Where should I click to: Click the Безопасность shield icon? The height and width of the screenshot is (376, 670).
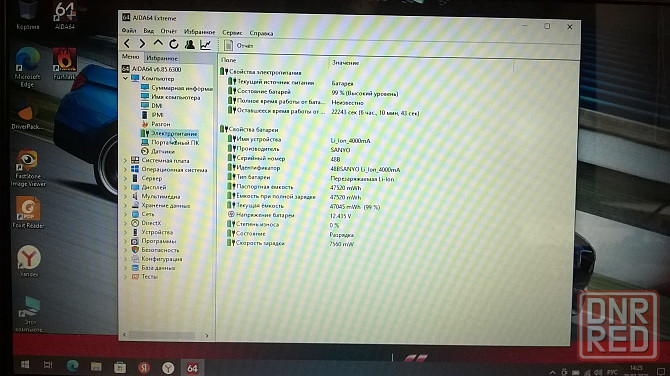(x=135, y=250)
